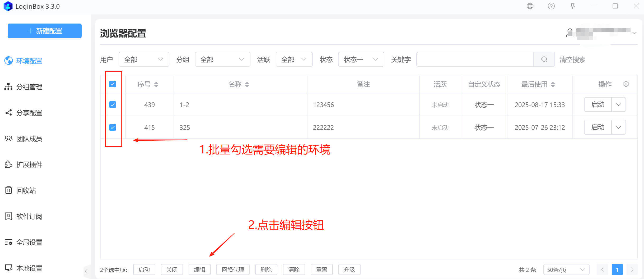
Task: Collapse the sidebar with the left arrow
Action: (86, 271)
